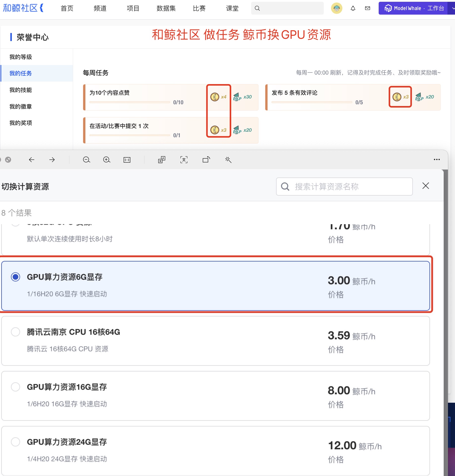Open the 发布 5 条有效评论 task card
Viewport: 455px width, 476px height.
(x=353, y=97)
